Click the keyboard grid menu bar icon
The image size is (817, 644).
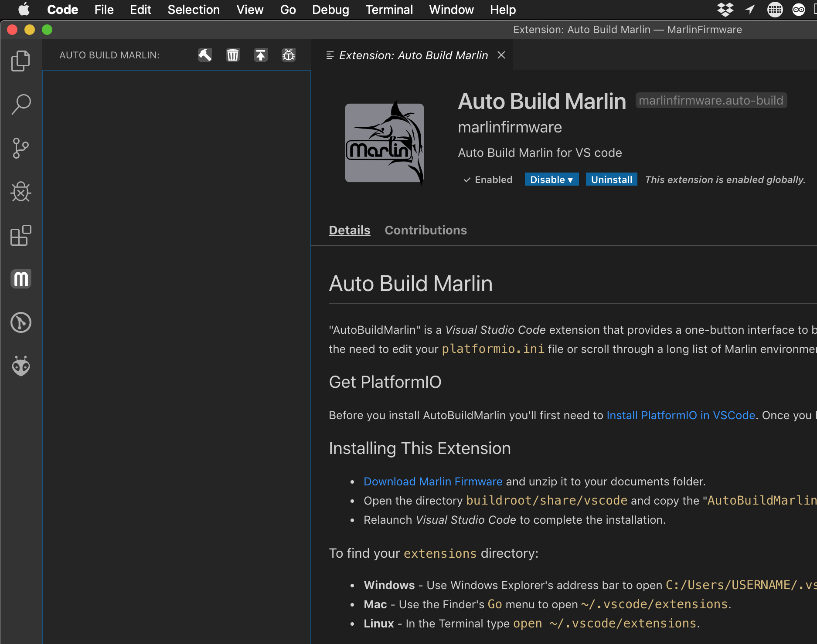click(x=775, y=9)
